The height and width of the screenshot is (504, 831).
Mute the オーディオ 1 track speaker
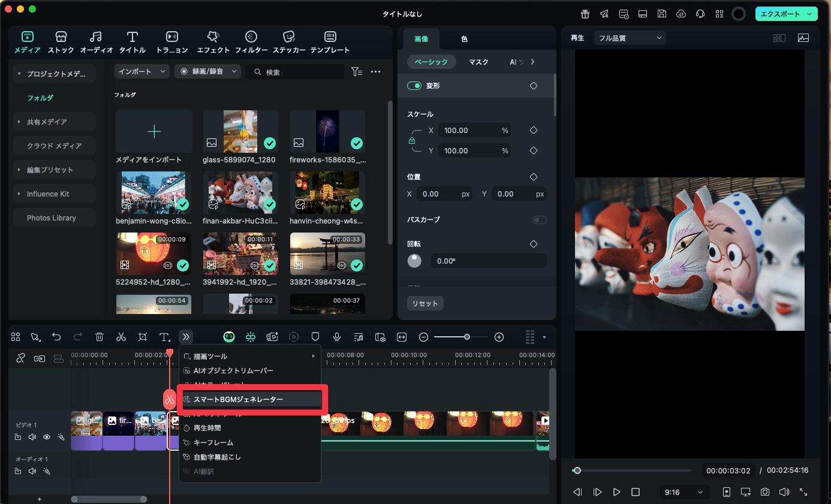coord(32,471)
